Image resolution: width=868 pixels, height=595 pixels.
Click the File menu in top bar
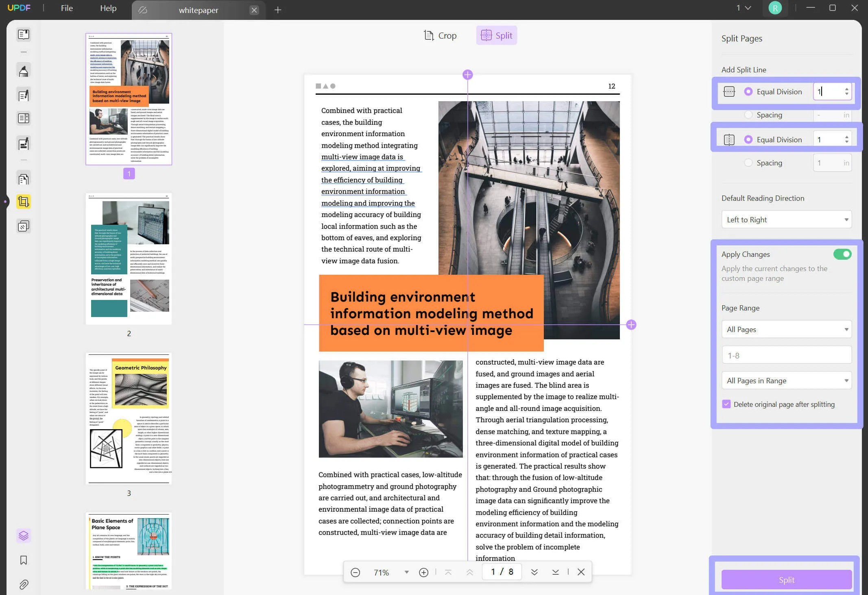coord(67,8)
